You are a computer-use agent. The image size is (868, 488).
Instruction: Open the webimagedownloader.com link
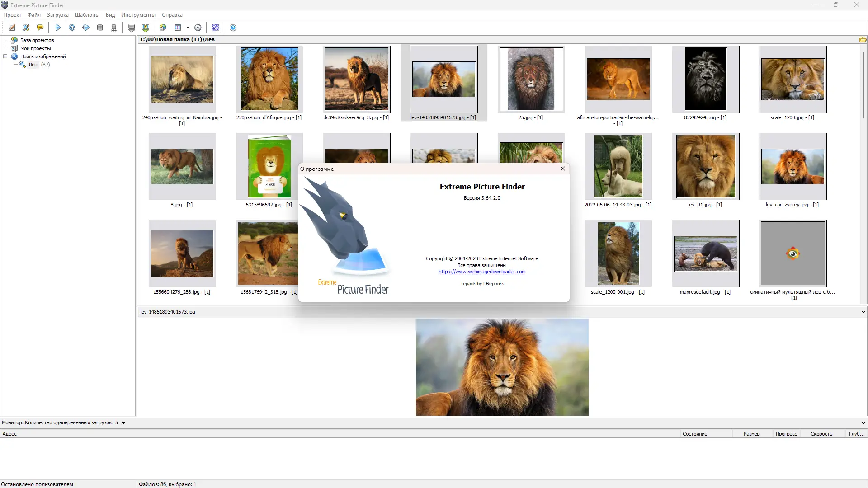click(x=482, y=272)
